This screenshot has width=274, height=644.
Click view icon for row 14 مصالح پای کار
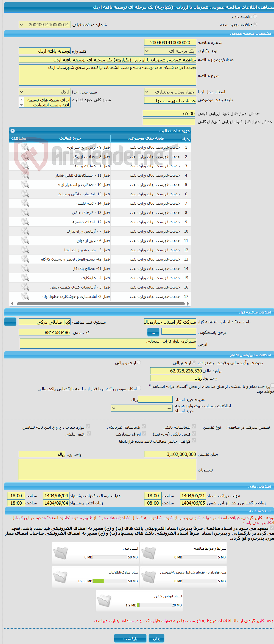pyautogui.click(x=25, y=269)
